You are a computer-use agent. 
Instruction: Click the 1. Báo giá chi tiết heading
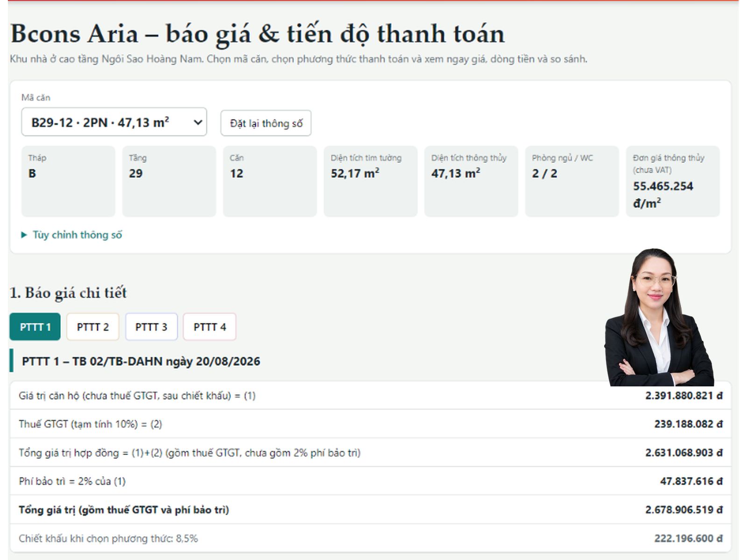pyautogui.click(x=68, y=293)
